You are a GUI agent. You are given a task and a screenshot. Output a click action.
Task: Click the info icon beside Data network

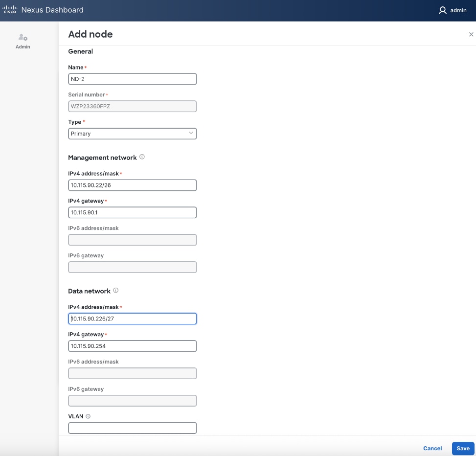pyautogui.click(x=115, y=290)
